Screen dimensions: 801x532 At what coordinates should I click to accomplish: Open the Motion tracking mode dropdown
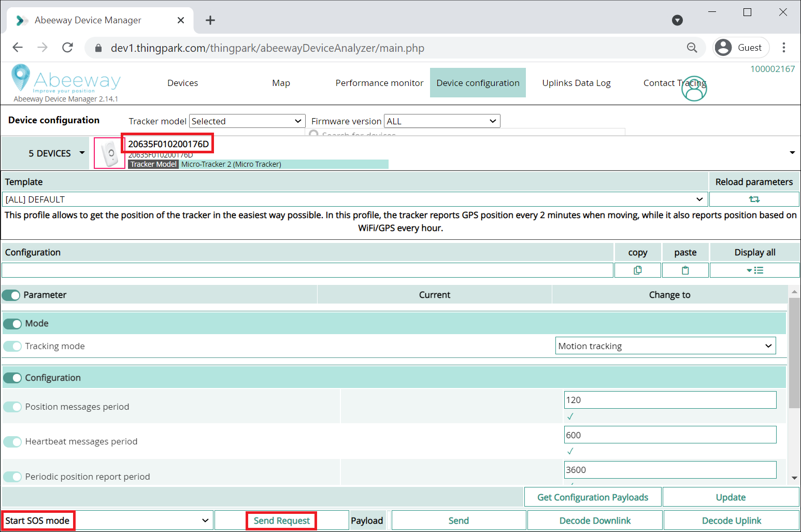point(666,346)
